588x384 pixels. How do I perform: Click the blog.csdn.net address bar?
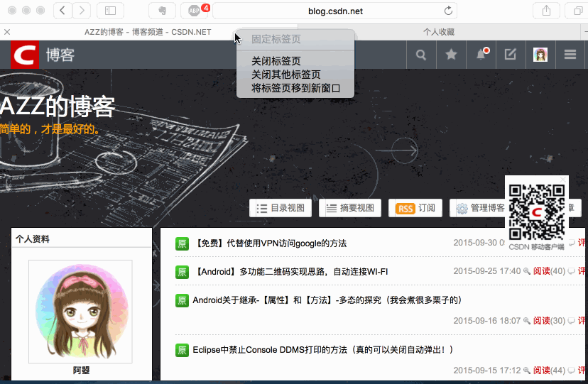335,11
